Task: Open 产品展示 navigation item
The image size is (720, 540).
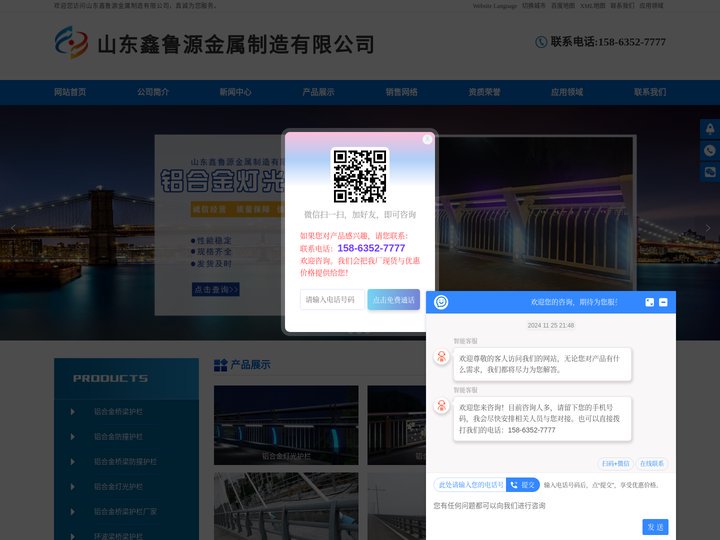Action: click(x=318, y=92)
